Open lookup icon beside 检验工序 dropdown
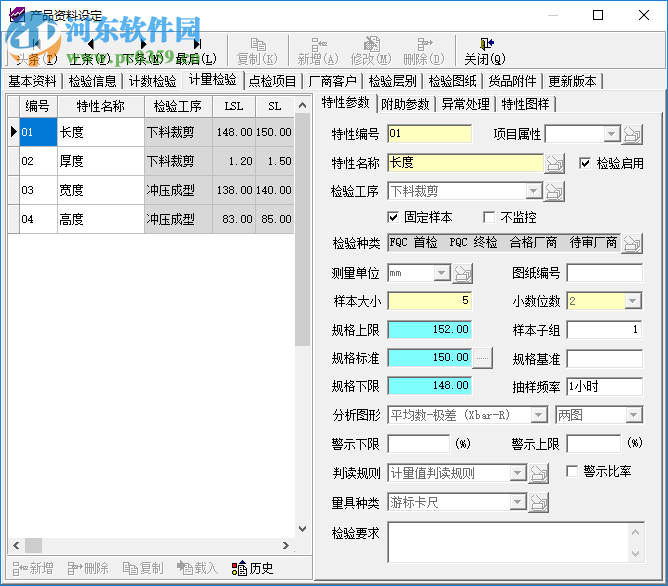The image size is (668, 586). pos(554,192)
